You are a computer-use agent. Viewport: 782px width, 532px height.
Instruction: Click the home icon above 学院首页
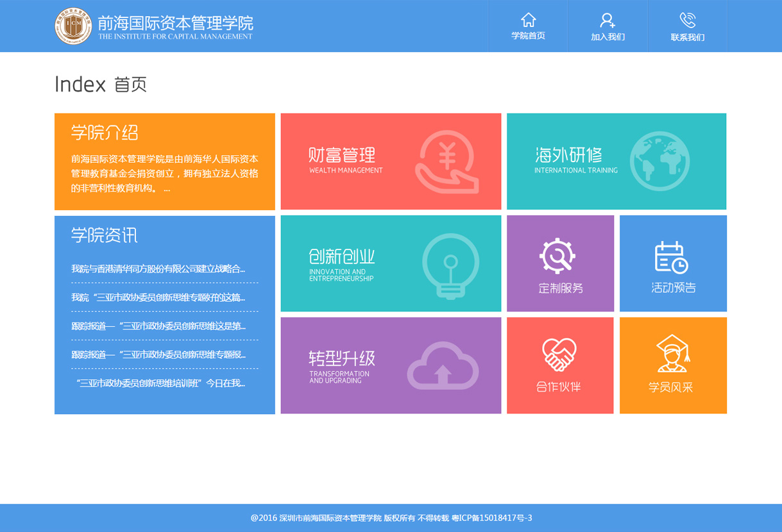(527, 20)
